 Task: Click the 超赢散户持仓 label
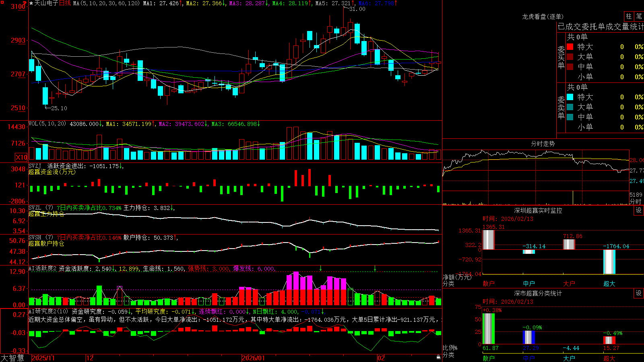point(46,243)
